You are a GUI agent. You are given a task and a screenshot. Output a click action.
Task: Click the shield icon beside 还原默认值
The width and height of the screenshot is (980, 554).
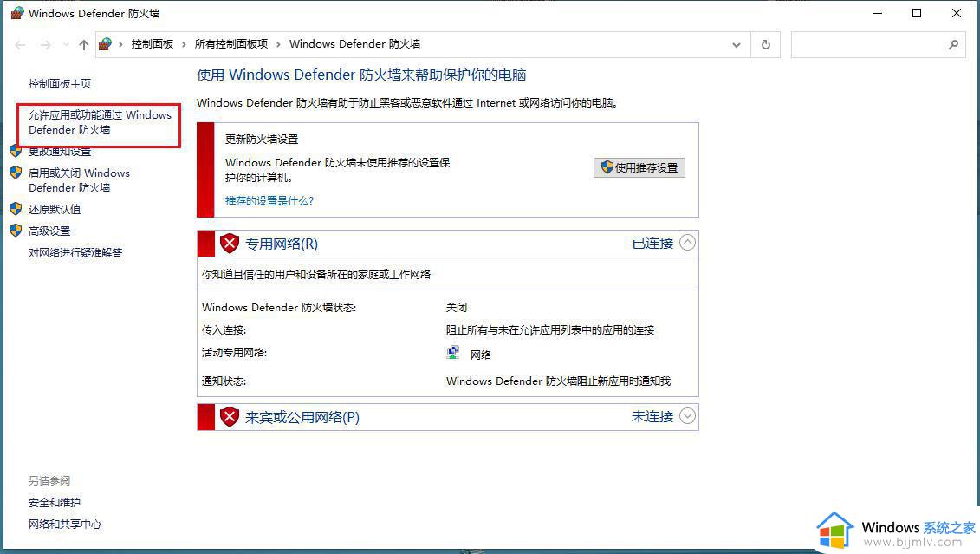[x=16, y=209]
